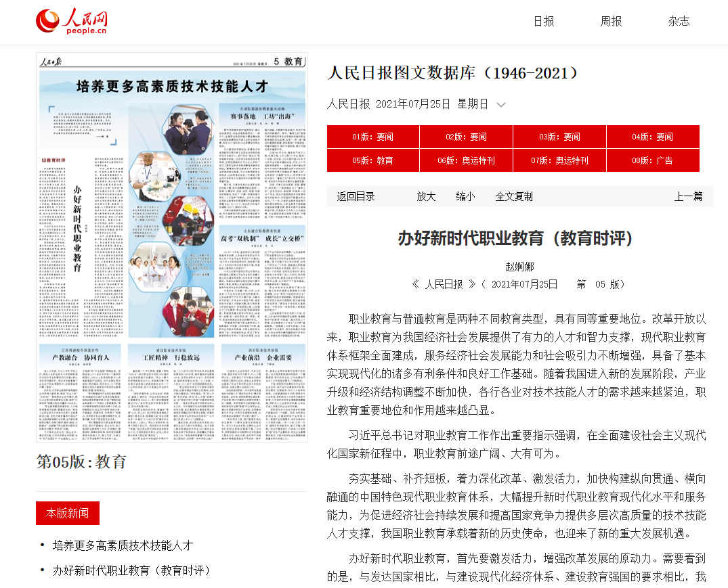Open the 日报 menu item
This screenshot has height=588, width=728.
tap(543, 21)
